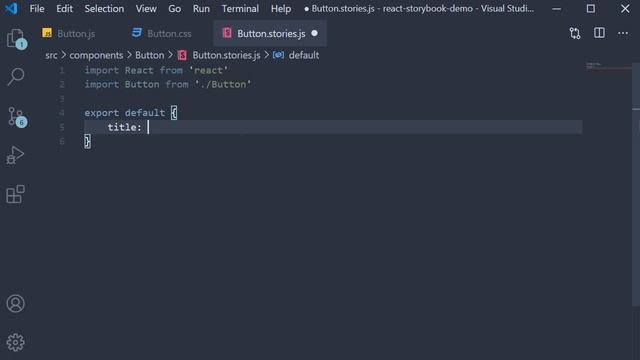Open the Extensions view
640x360 pixels.
point(16,194)
